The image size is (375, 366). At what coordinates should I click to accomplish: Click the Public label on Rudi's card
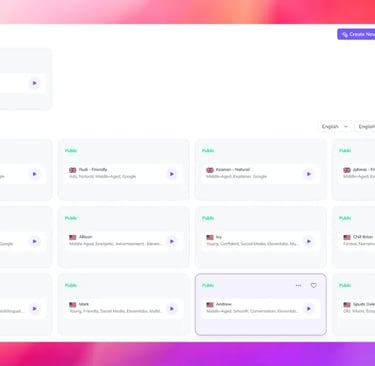point(71,151)
